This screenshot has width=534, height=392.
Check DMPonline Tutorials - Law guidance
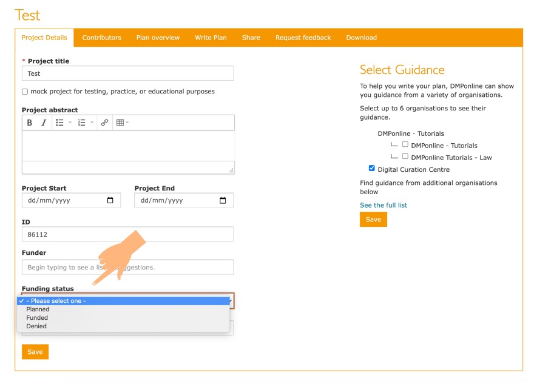(405, 157)
